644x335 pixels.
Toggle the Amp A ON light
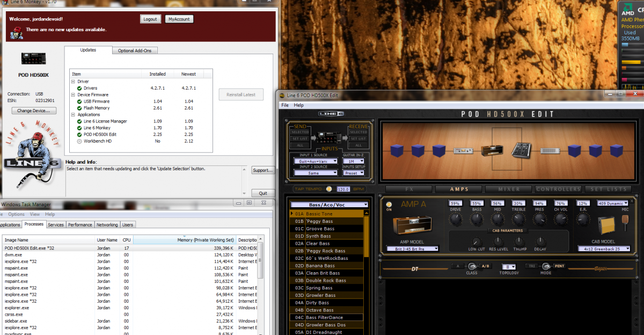(389, 204)
